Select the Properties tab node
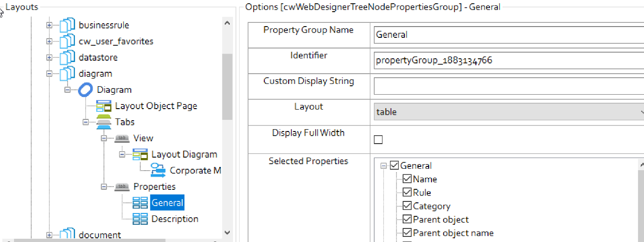Image resolution: width=644 pixels, height=242 pixels. tap(154, 187)
